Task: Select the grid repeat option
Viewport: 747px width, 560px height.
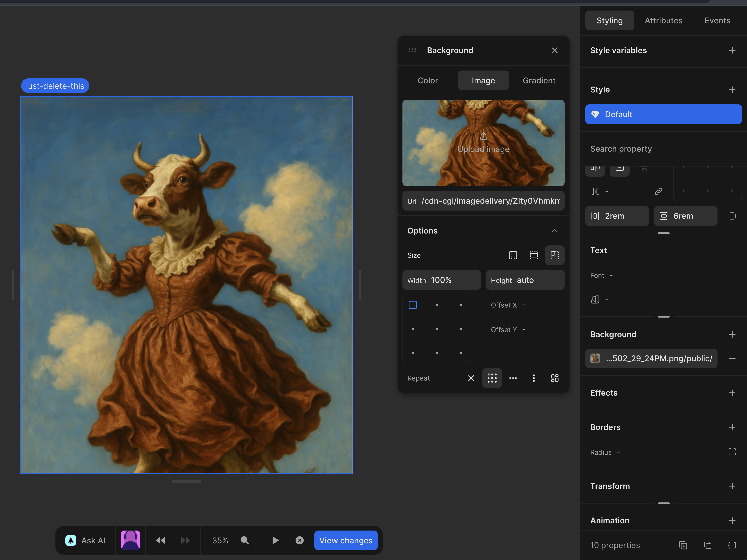Action: tap(492, 378)
